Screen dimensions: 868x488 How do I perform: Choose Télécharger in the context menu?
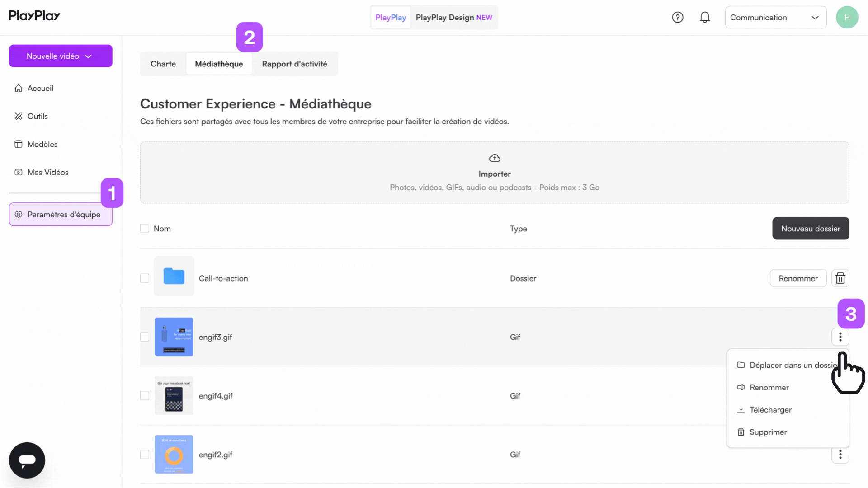tap(788, 410)
